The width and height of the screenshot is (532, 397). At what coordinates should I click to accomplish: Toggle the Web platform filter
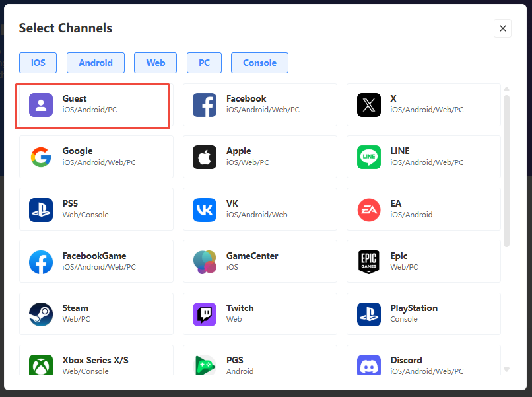point(155,63)
